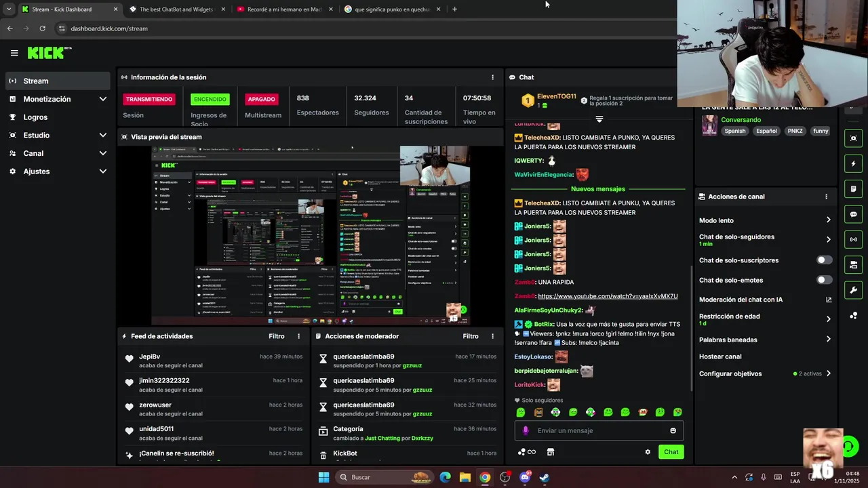The width and height of the screenshot is (868, 488).
Task: Click the angry brown face quick emote
Action: (x=538, y=412)
